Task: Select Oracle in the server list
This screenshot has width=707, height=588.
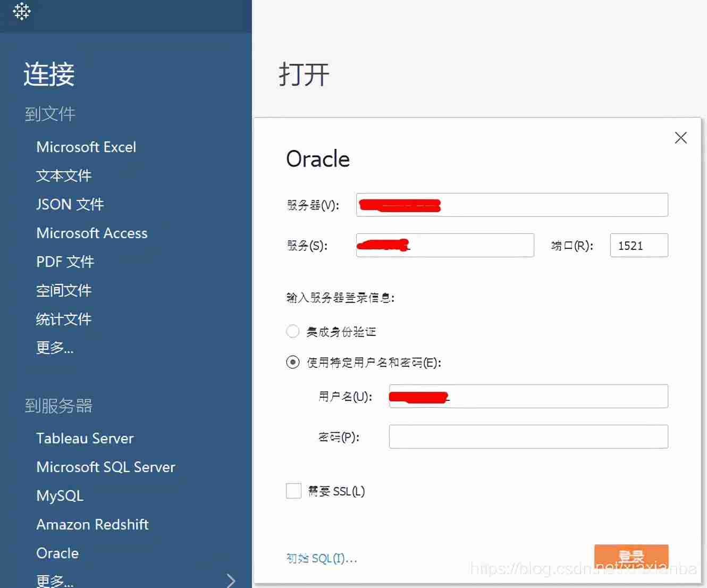Action: [x=57, y=553]
